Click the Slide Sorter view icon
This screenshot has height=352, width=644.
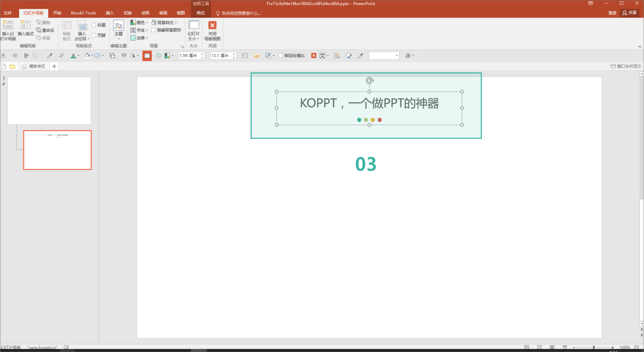(x=539, y=347)
